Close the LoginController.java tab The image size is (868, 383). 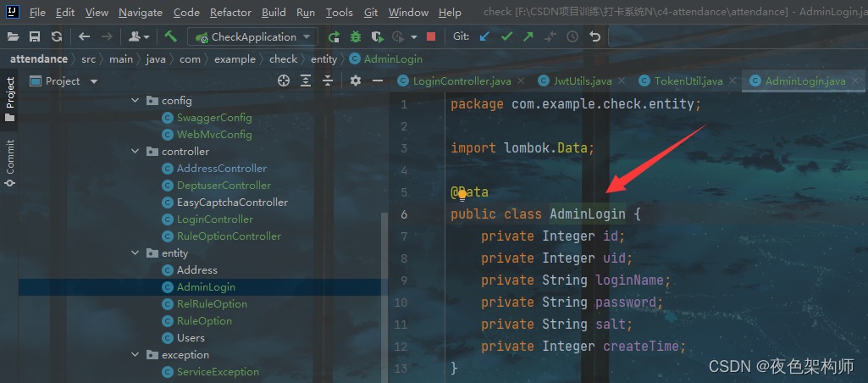click(x=520, y=81)
